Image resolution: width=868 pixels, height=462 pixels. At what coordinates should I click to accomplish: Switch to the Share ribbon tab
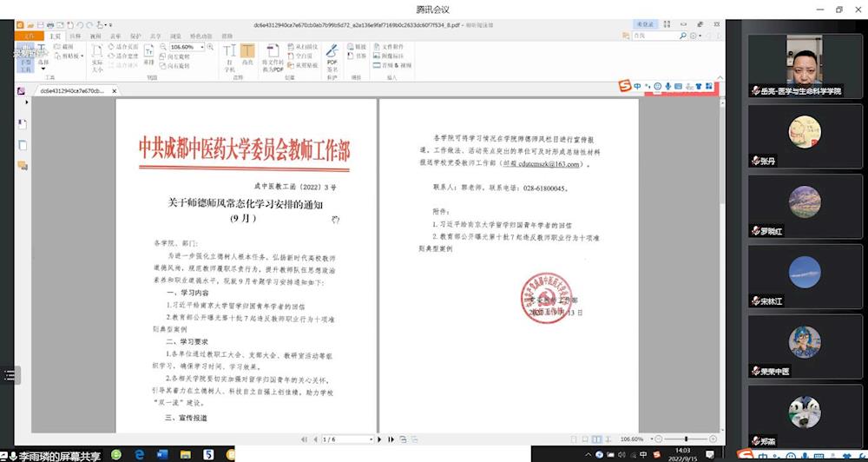[x=155, y=36]
